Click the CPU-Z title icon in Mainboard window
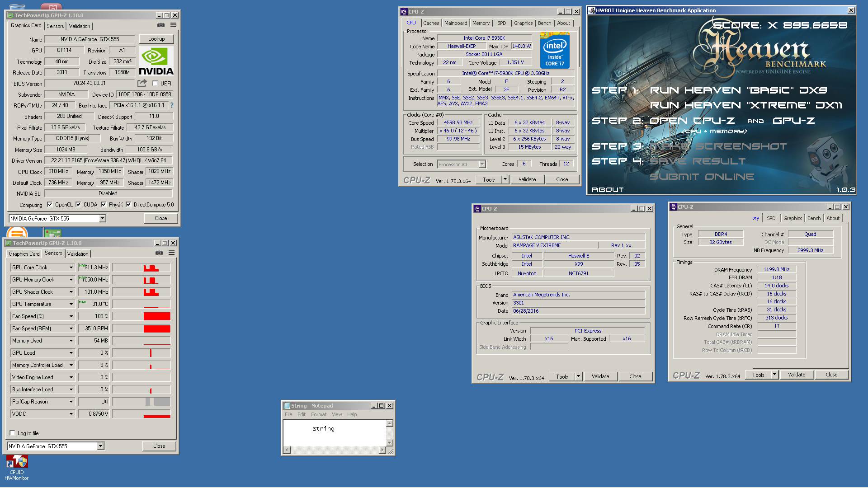868x488 pixels. tap(477, 209)
